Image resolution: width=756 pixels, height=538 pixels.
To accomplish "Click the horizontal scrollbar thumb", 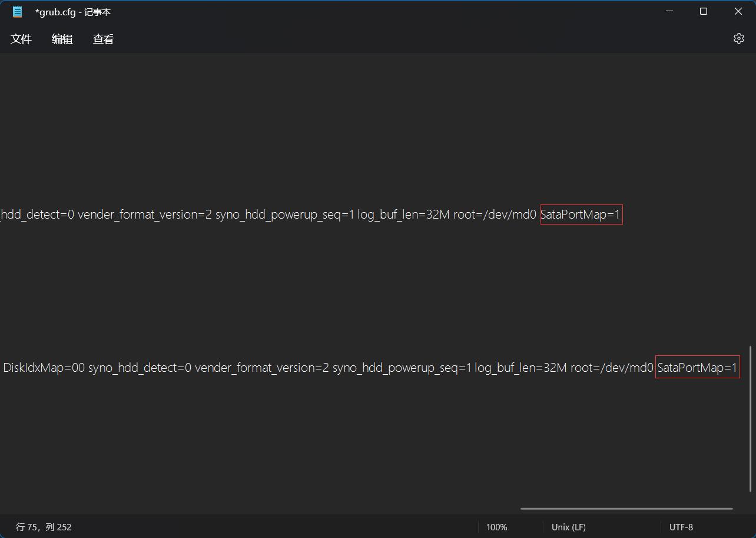I will click(x=626, y=509).
